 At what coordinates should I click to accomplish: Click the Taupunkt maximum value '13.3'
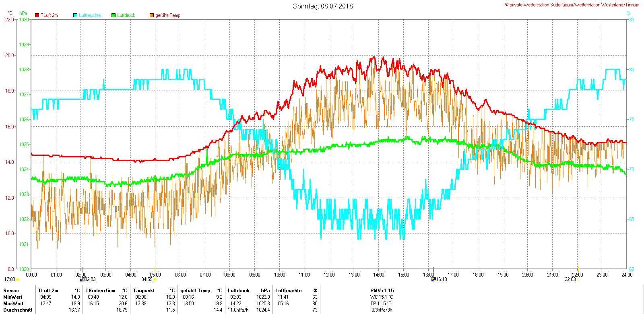click(171, 304)
